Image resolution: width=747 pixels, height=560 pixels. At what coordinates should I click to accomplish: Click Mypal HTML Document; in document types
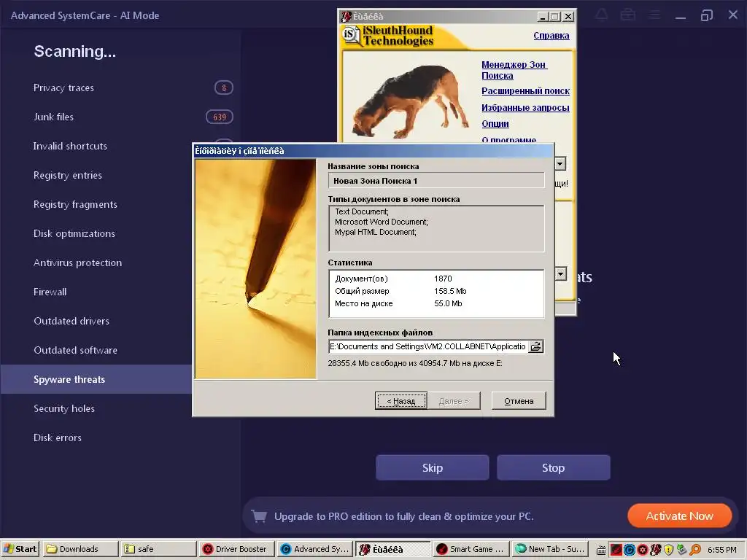pyautogui.click(x=376, y=233)
